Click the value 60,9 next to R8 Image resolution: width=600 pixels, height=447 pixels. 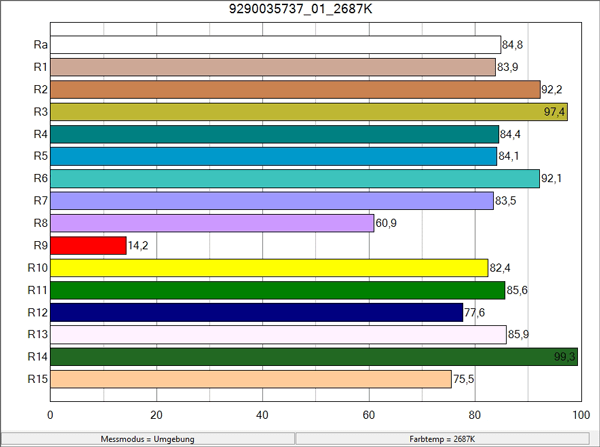click(x=386, y=223)
